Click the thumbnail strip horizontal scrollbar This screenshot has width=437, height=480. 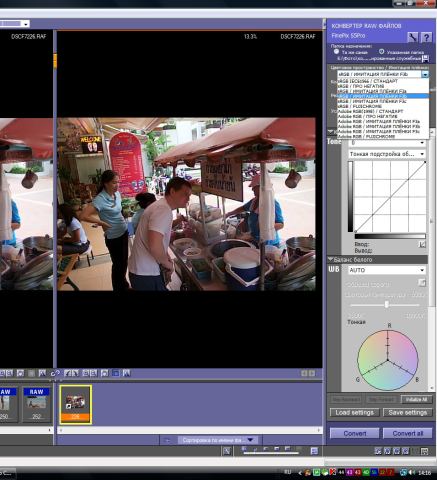click(190, 430)
